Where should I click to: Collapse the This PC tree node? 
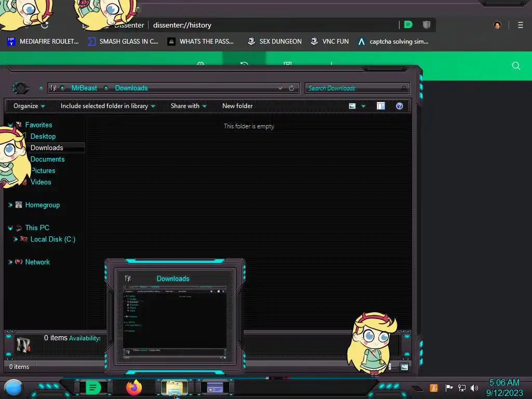10,228
